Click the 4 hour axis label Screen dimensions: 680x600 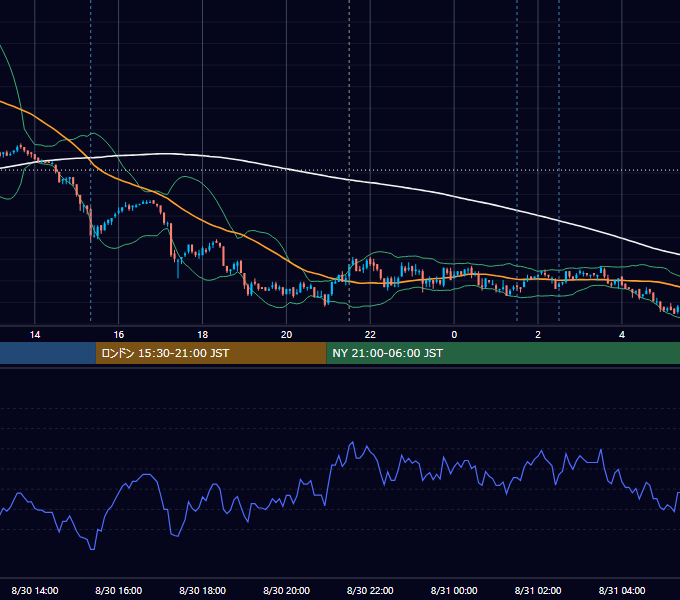[x=622, y=335]
